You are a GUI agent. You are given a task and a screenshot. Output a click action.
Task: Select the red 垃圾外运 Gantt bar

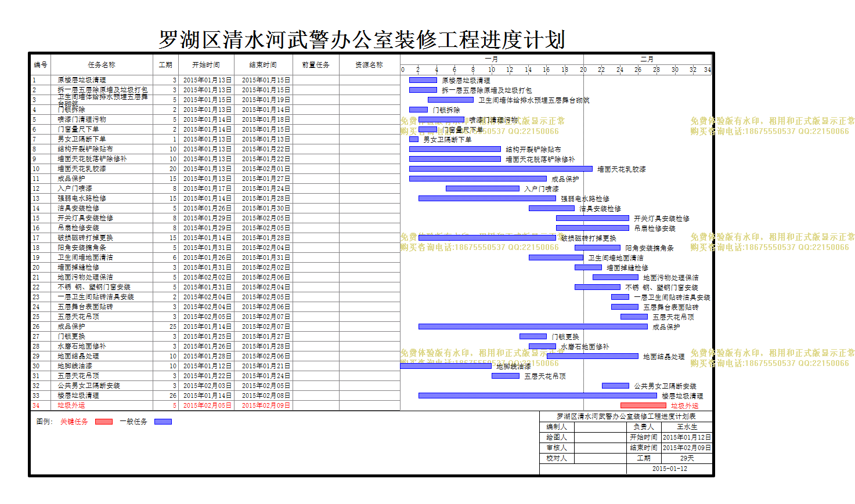tap(643, 405)
